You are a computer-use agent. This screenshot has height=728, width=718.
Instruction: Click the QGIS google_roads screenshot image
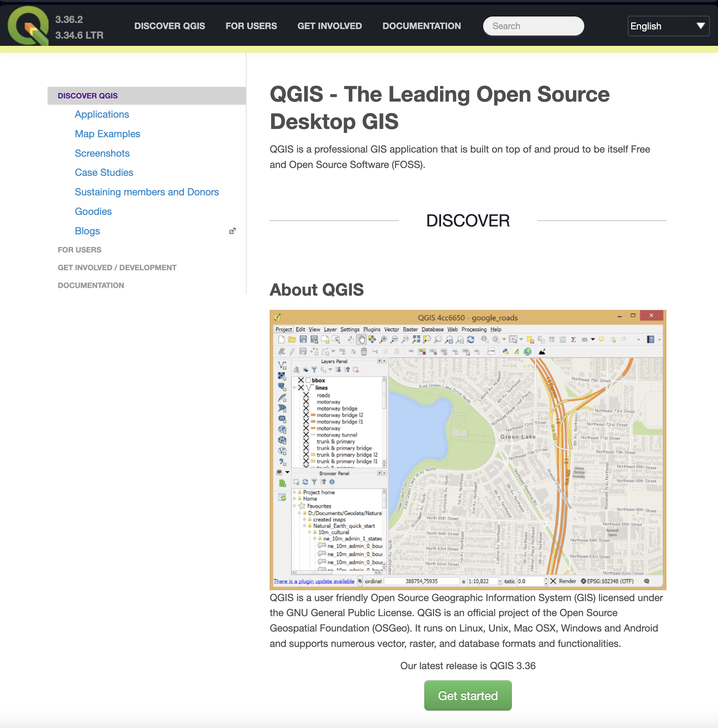[x=468, y=450]
